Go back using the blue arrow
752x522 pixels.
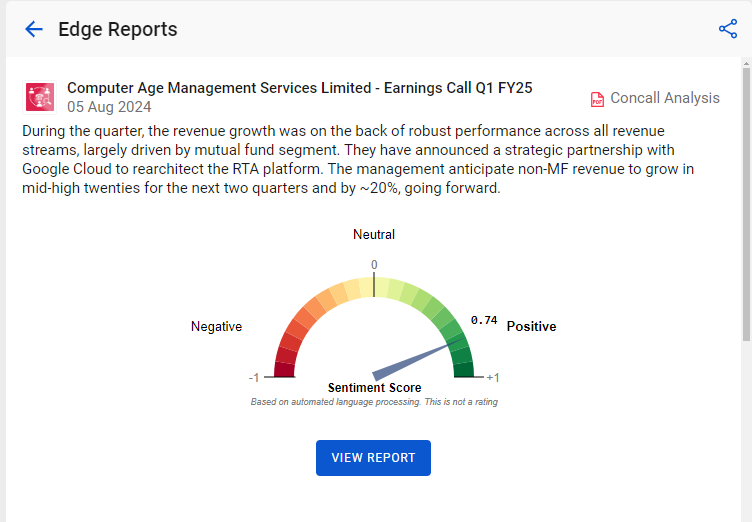(x=34, y=29)
